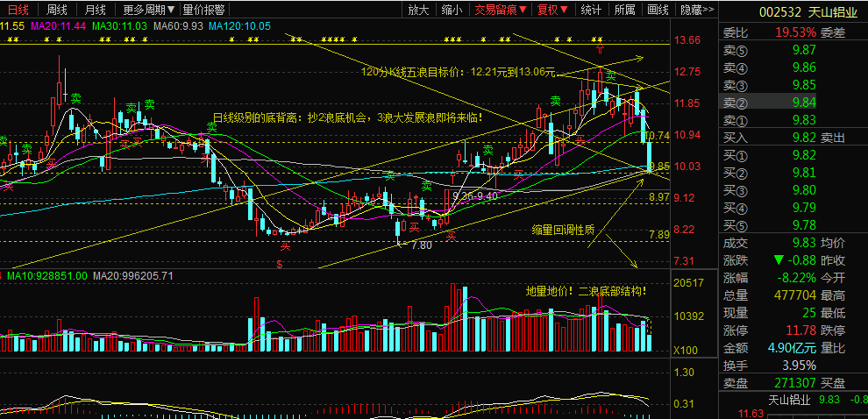Open the 画线 drawing tool
This screenshot has height=419, width=868.
pyautogui.click(x=658, y=10)
